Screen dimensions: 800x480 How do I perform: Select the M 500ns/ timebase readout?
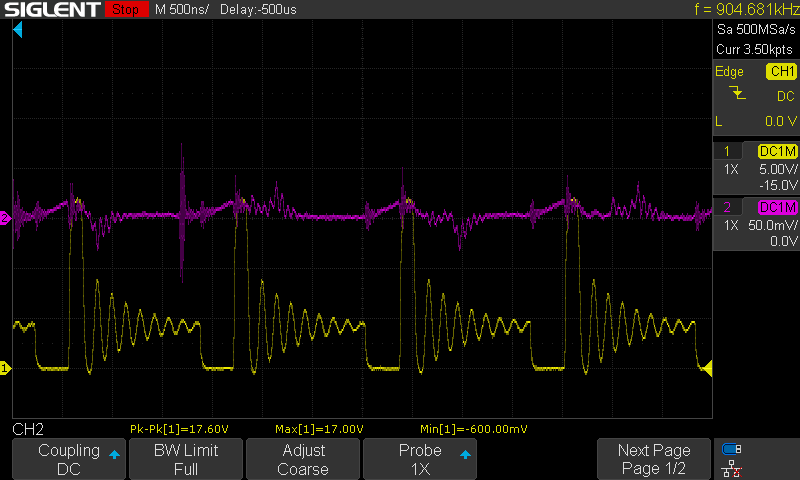coord(182,9)
